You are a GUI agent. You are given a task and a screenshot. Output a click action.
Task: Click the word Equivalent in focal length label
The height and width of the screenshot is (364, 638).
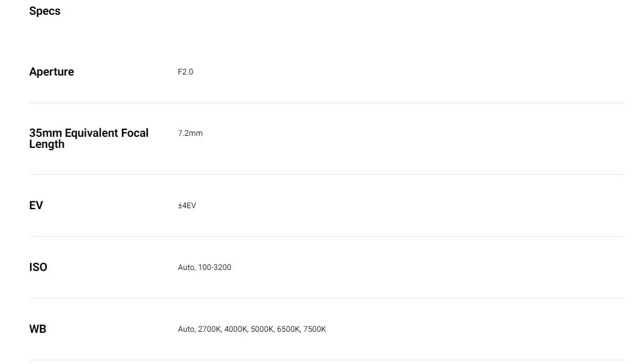(x=92, y=133)
